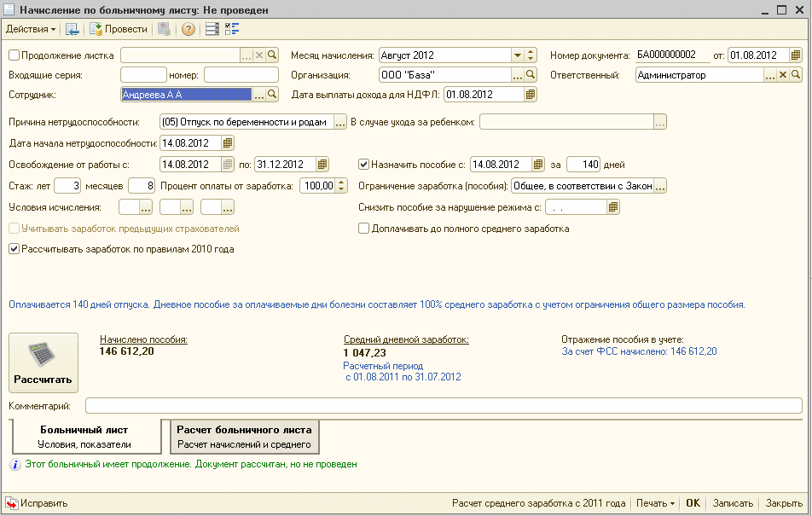Toggle Продолжение листка checkbox
This screenshot has height=516, width=812.
[x=14, y=55]
